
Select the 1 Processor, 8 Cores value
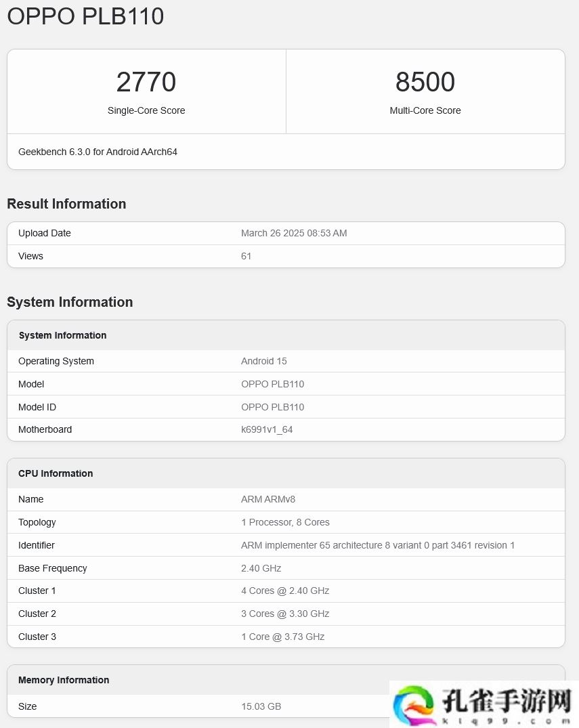tap(285, 522)
